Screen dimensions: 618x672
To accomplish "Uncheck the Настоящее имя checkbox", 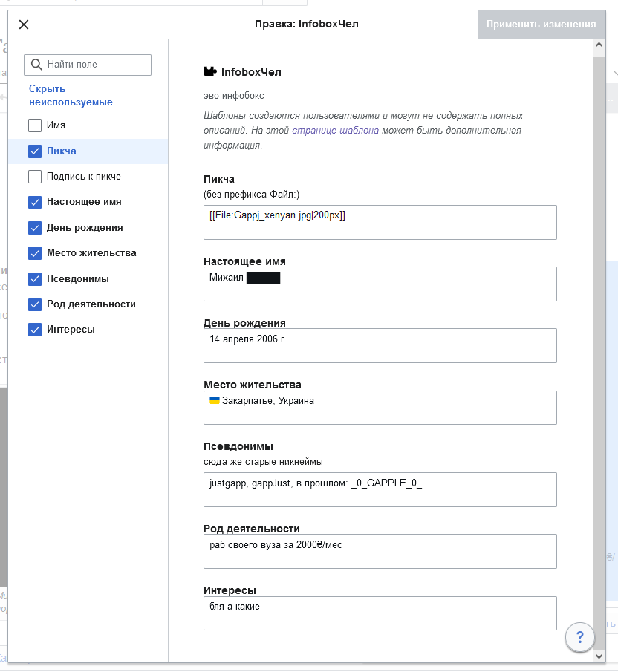I will 35,202.
